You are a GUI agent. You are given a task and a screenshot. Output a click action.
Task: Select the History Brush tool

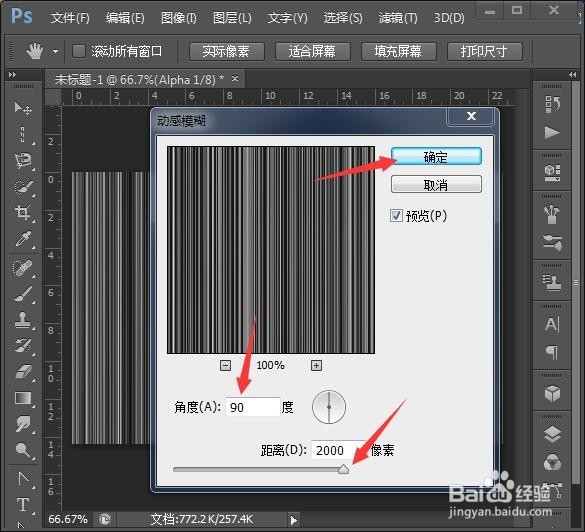click(23, 346)
